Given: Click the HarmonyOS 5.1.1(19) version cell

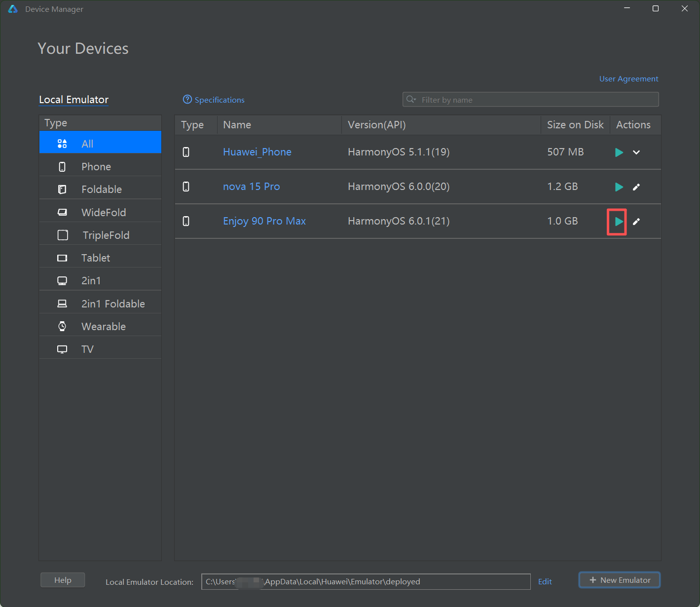Looking at the screenshot, I should pos(399,152).
